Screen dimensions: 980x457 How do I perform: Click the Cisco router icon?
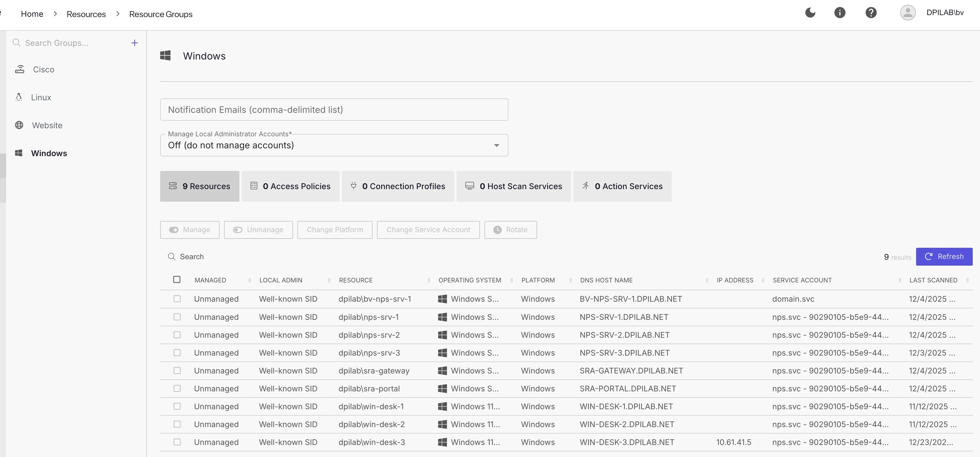click(20, 69)
